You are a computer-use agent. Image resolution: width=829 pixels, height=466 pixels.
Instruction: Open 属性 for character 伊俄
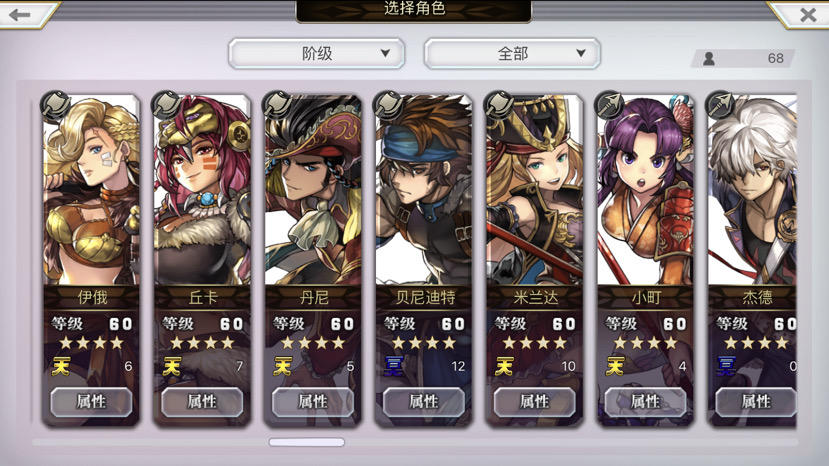91,402
